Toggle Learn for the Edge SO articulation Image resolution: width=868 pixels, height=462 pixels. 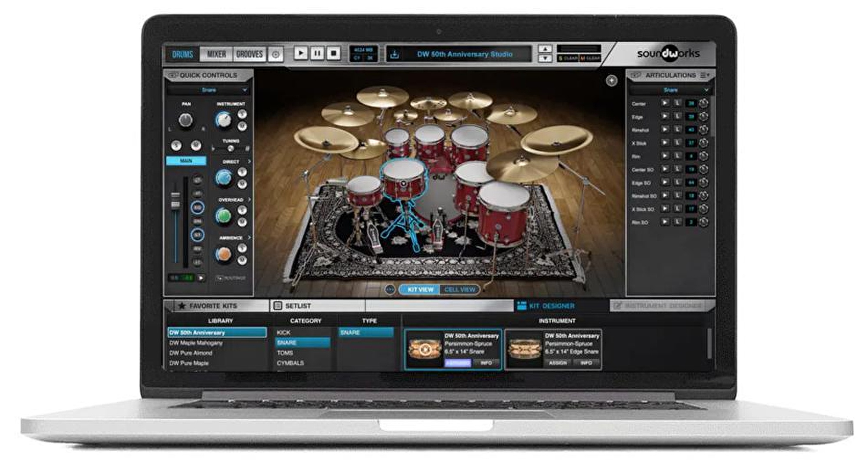point(677,182)
